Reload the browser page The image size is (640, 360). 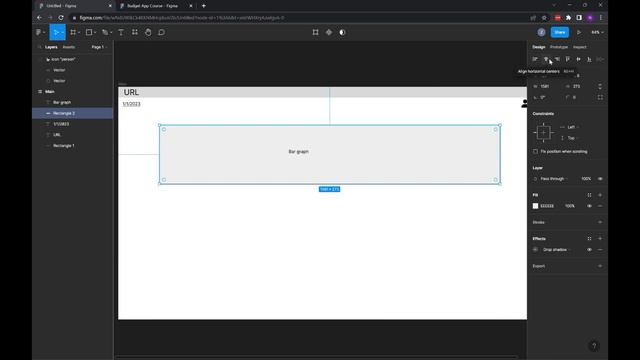(x=61, y=18)
